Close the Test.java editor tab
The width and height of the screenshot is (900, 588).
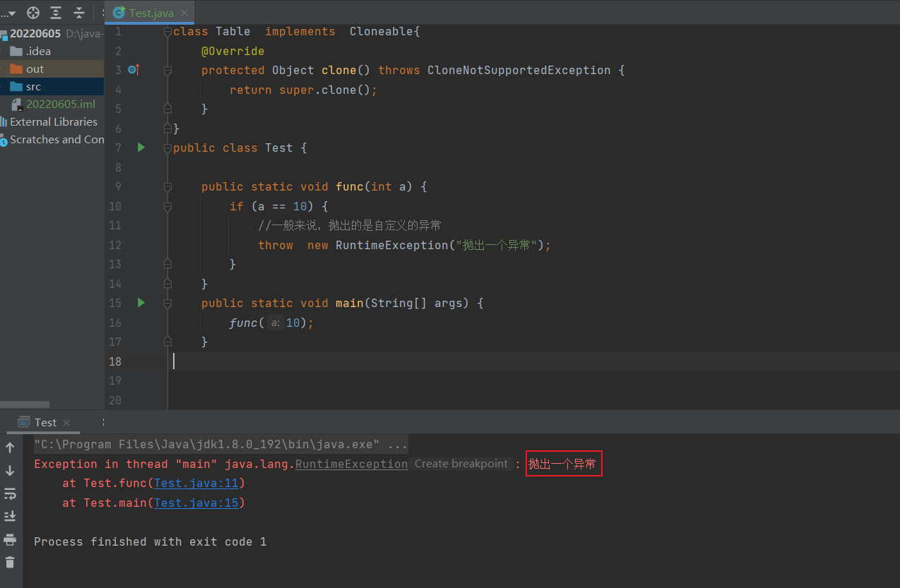coord(185,13)
